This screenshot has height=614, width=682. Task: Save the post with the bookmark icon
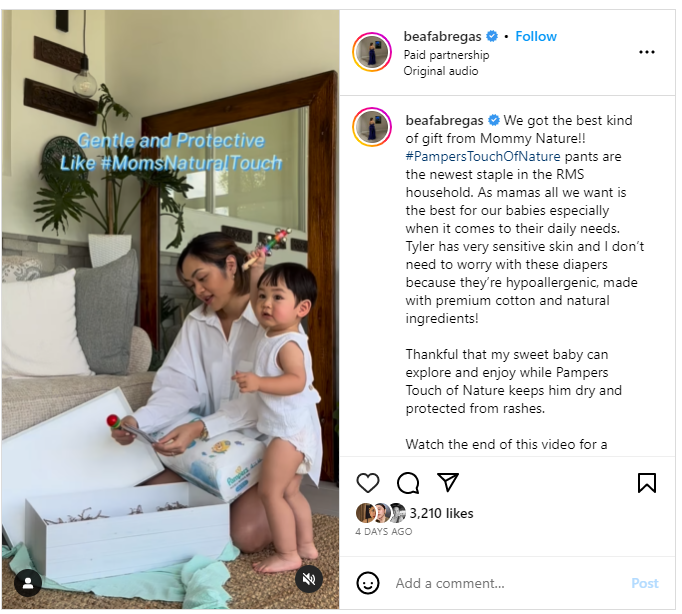647,483
